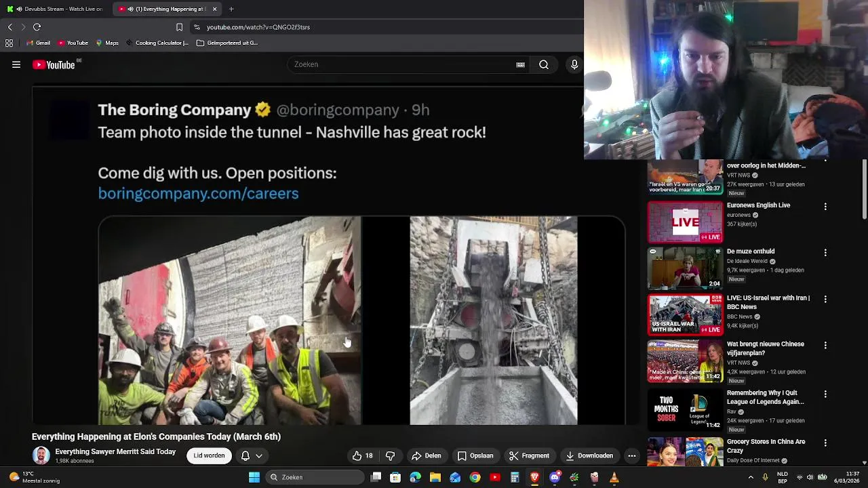The image size is (868, 488).
Task: Click the address bar URL
Action: point(258,27)
